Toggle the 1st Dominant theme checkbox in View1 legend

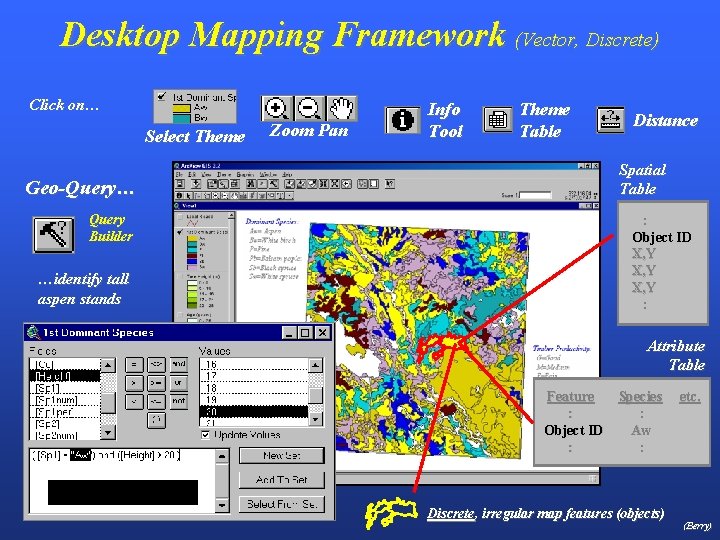pos(181,232)
